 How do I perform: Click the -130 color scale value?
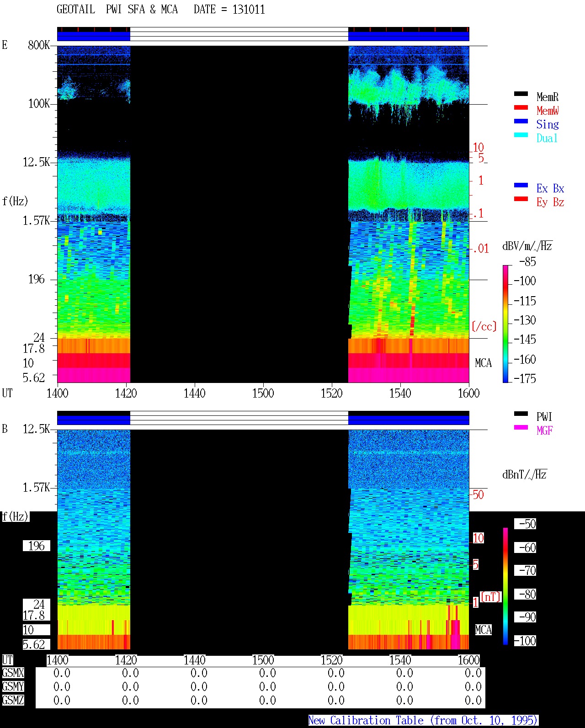pyautogui.click(x=525, y=320)
